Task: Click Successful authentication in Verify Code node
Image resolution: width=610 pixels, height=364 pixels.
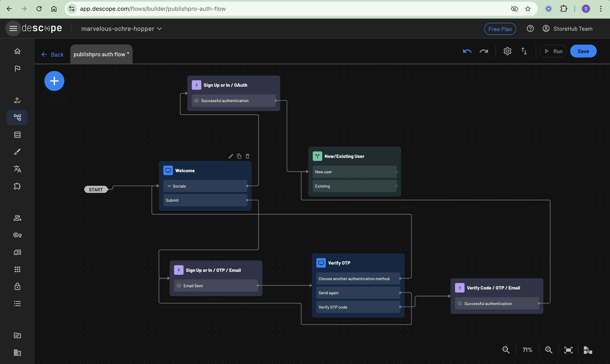Action: [x=497, y=304]
